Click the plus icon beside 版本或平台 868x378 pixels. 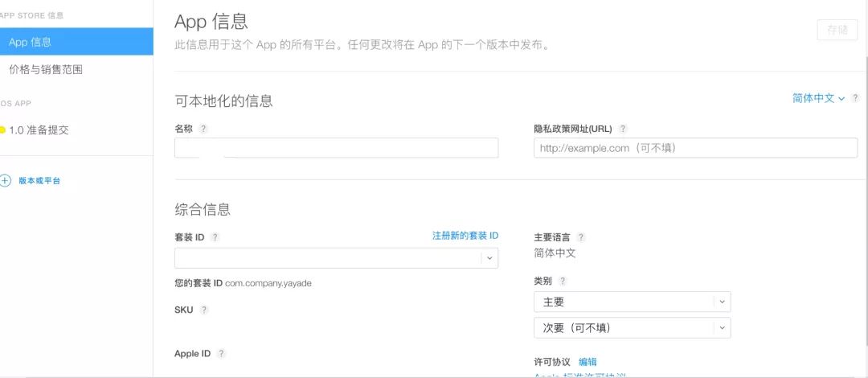click(5, 181)
